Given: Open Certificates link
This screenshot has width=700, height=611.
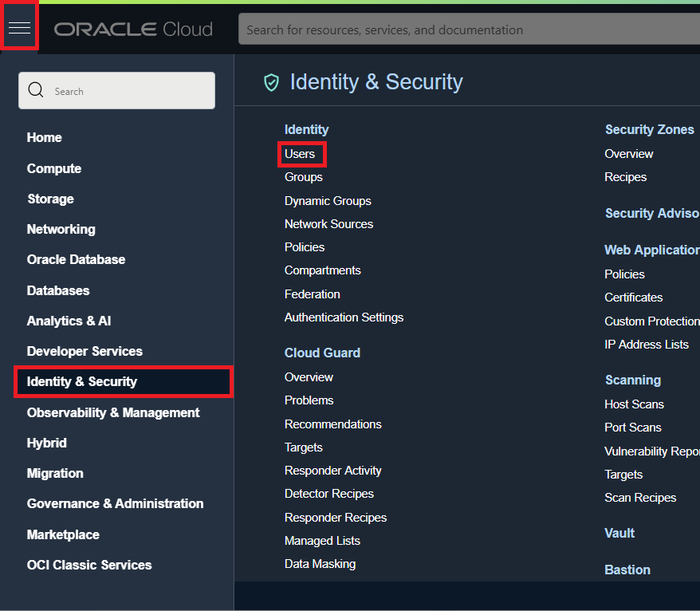Looking at the screenshot, I should (634, 298).
